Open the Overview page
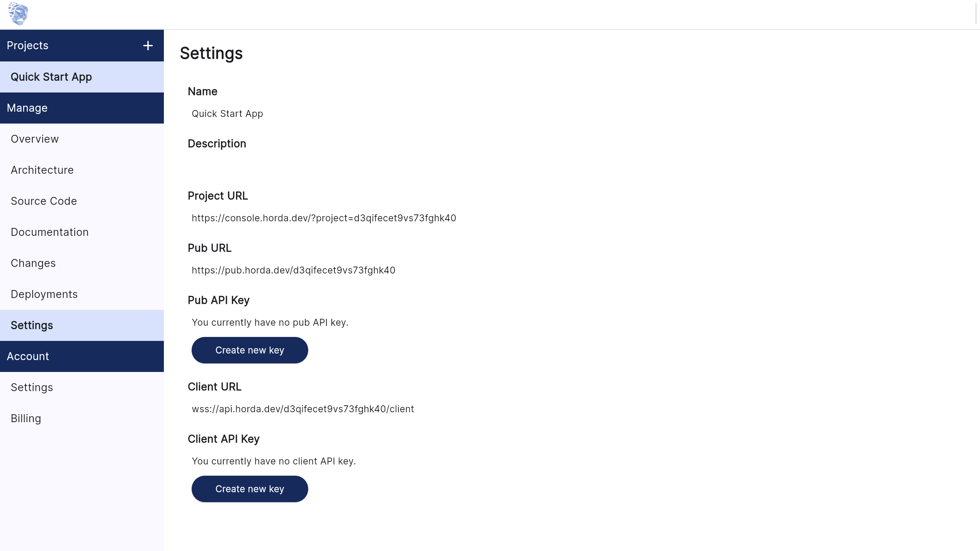 pos(35,139)
